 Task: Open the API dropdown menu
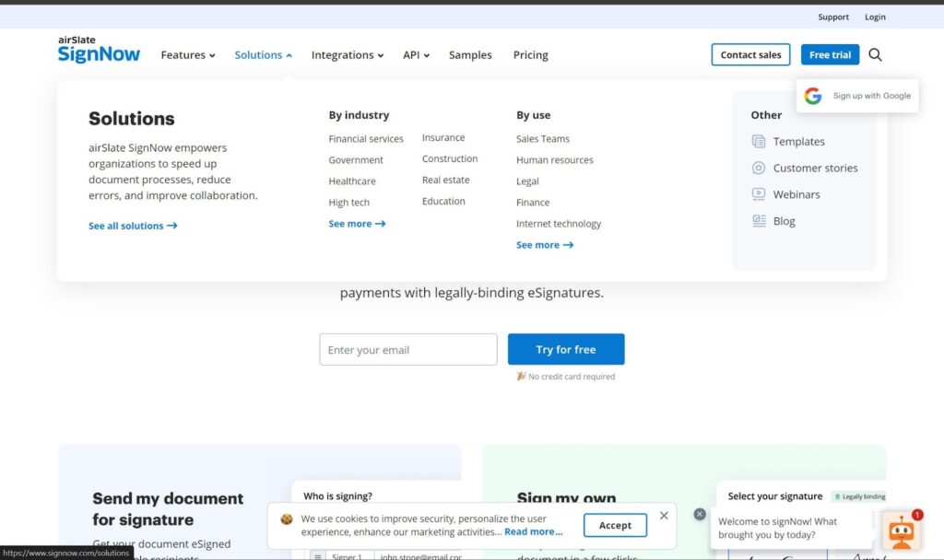[416, 55]
